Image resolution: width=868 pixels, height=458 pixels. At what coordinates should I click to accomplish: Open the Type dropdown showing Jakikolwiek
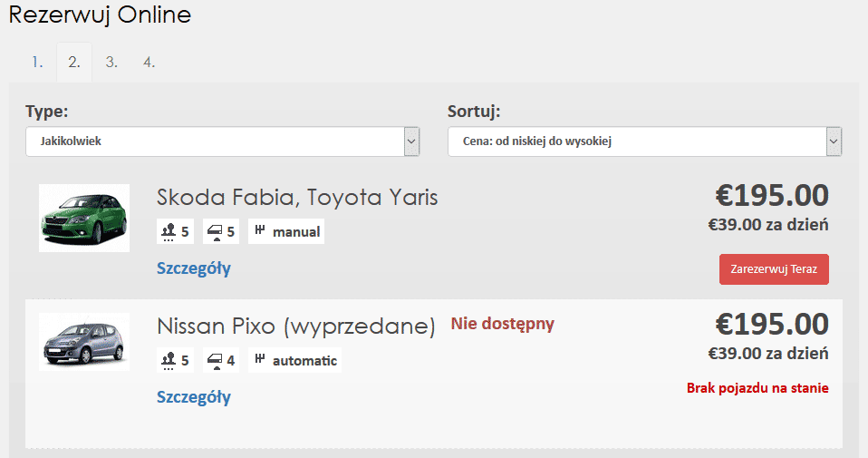223,141
